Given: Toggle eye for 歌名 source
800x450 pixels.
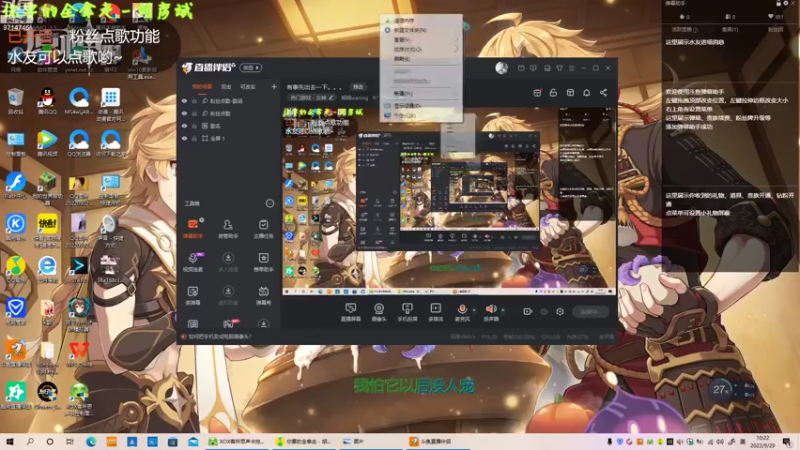Looking at the screenshot, I should (x=184, y=126).
